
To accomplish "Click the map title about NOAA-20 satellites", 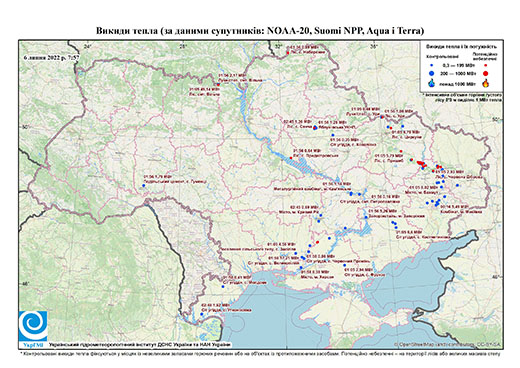I will (x=260, y=31).
